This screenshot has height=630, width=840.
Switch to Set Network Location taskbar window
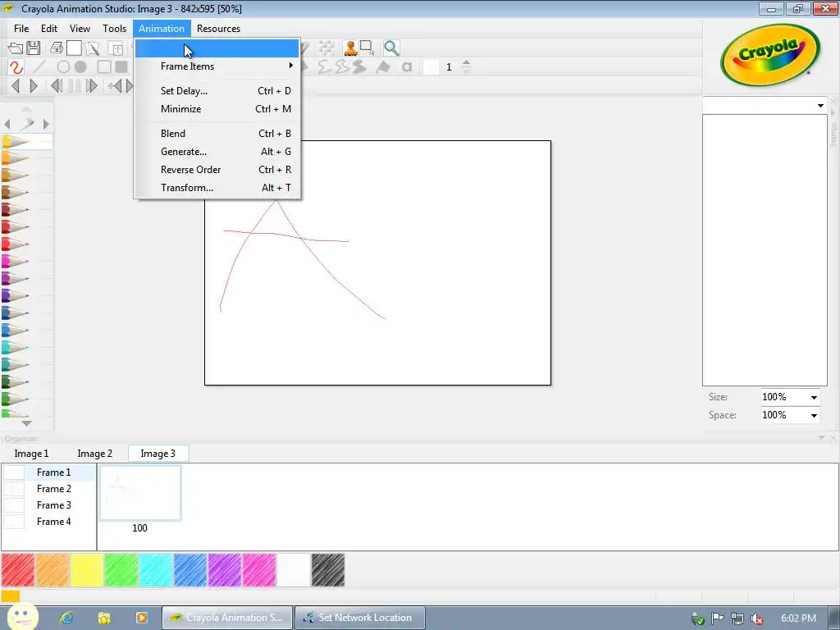[360, 618]
